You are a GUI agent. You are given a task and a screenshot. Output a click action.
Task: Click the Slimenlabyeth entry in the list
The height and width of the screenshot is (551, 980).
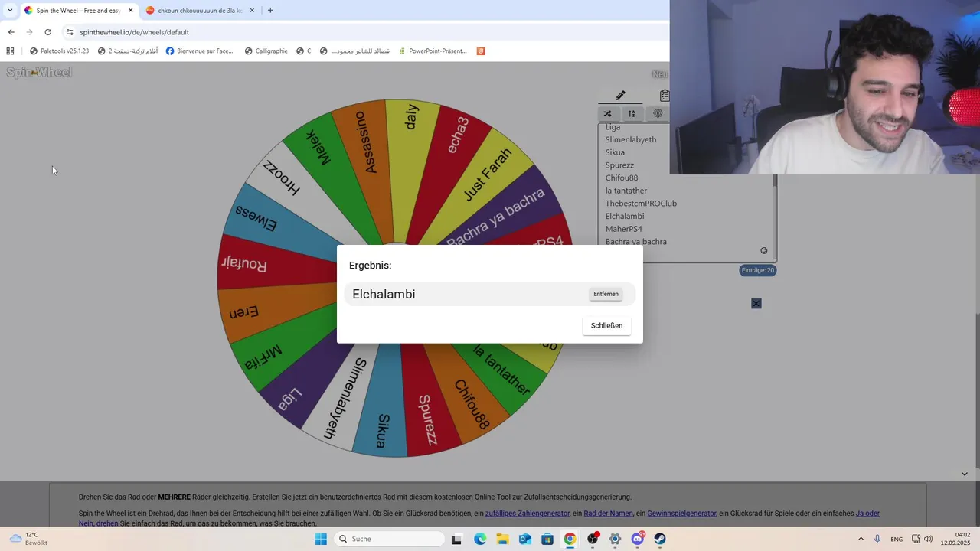click(631, 139)
